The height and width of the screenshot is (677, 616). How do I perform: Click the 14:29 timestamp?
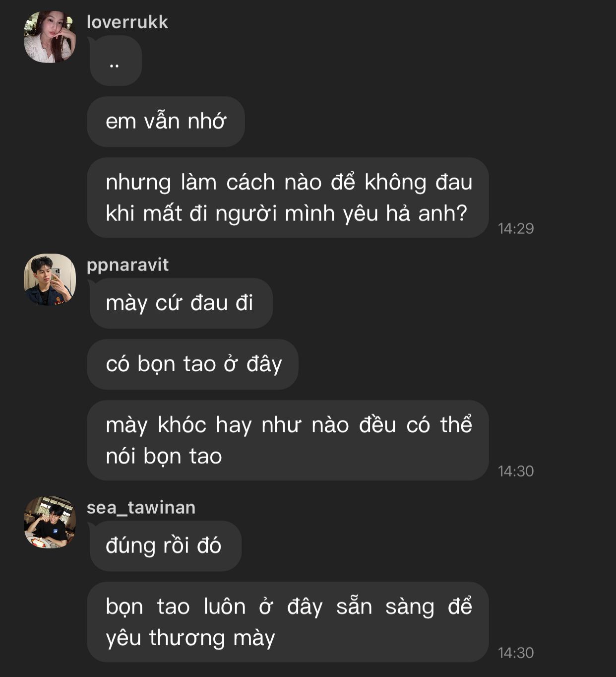[516, 228]
